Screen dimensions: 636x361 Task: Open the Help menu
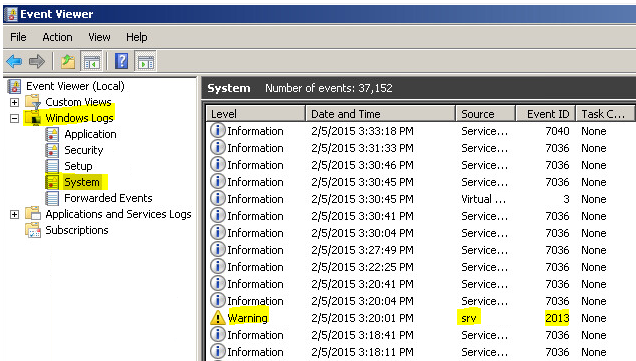(x=137, y=37)
